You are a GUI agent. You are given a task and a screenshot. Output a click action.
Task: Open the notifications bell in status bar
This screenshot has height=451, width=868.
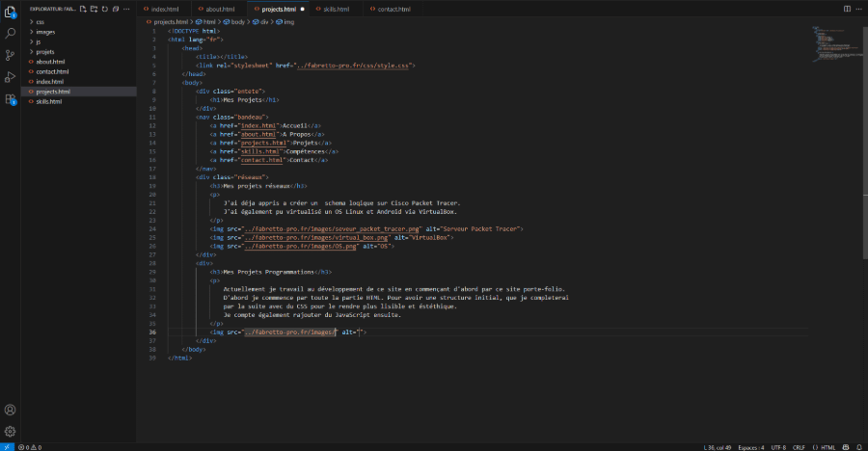coord(857,447)
